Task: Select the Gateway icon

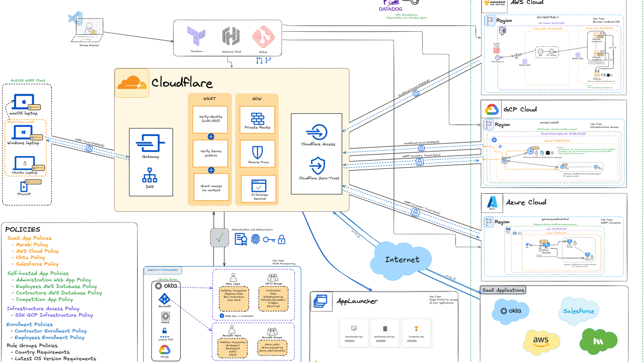Action: (x=151, y=142)
